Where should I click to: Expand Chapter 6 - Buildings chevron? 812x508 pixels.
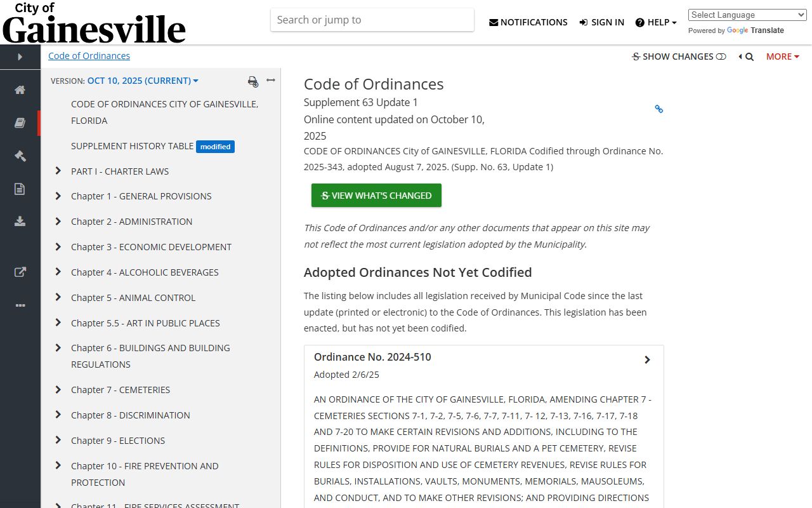pos(58,348)
